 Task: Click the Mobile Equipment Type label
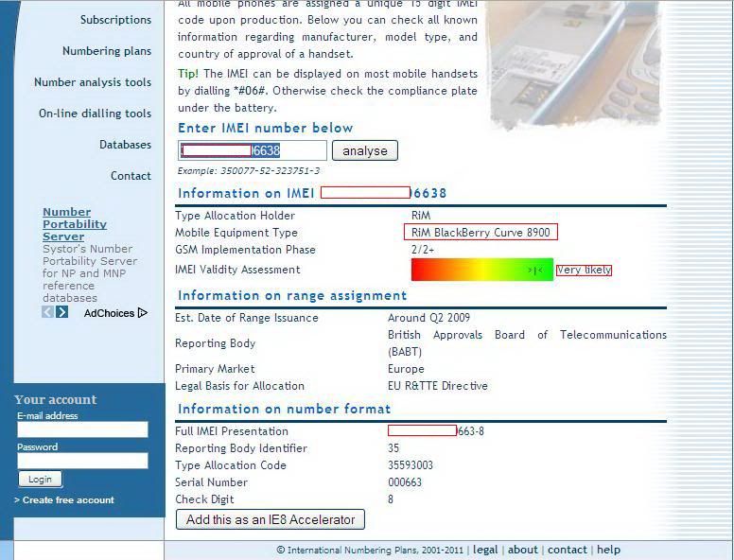point(236,233)
